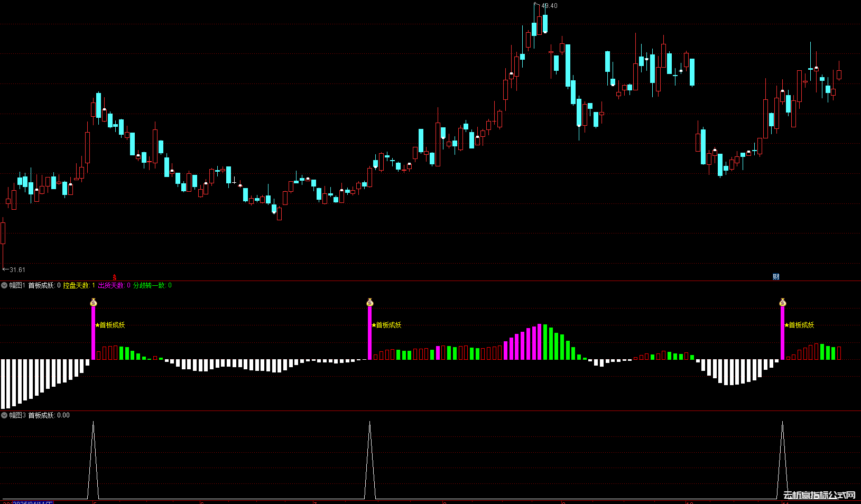Click the red S marker below chart

(115, 277)
